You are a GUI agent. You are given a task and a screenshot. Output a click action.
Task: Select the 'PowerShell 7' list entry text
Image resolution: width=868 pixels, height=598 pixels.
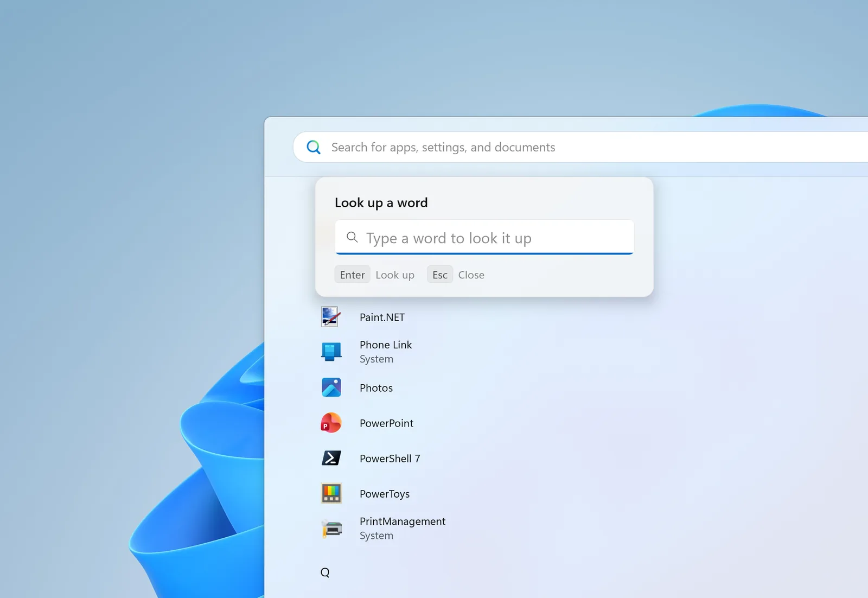390,459
